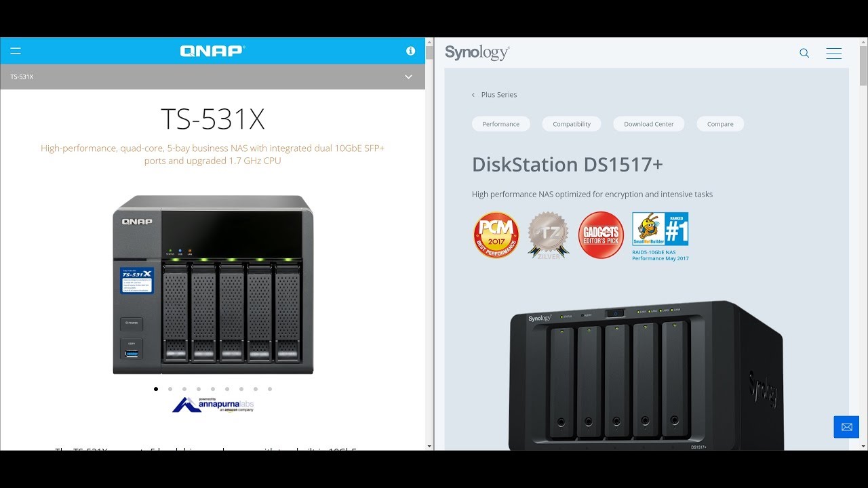Click the DS1517+ product image
This screenshot has height=488, width=868.
coord(646,375)
